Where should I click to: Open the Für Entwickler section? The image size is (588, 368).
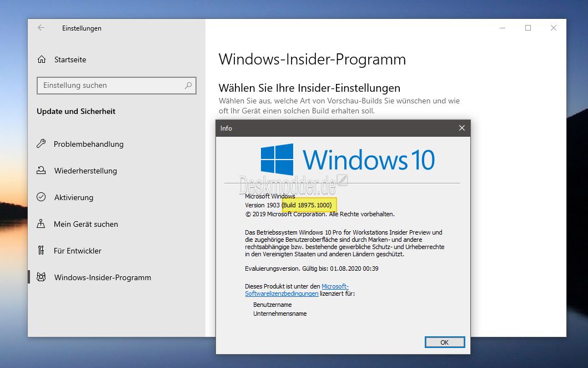117,251
